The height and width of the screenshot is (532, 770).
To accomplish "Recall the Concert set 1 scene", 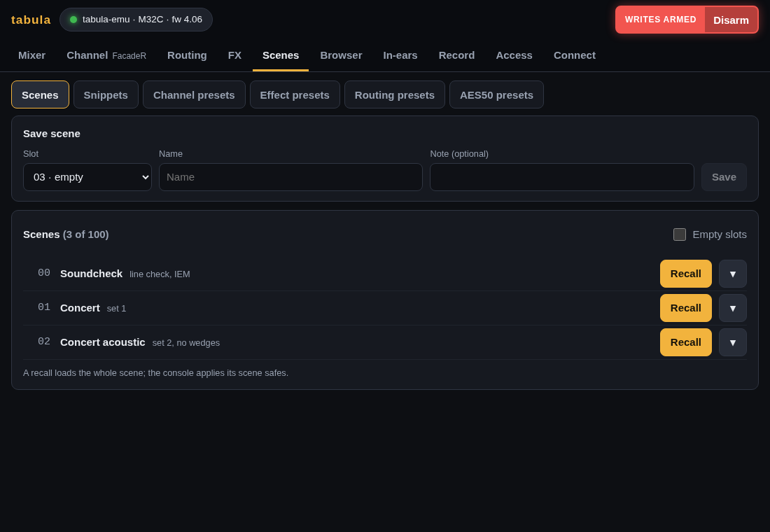I will click(685, 308).
